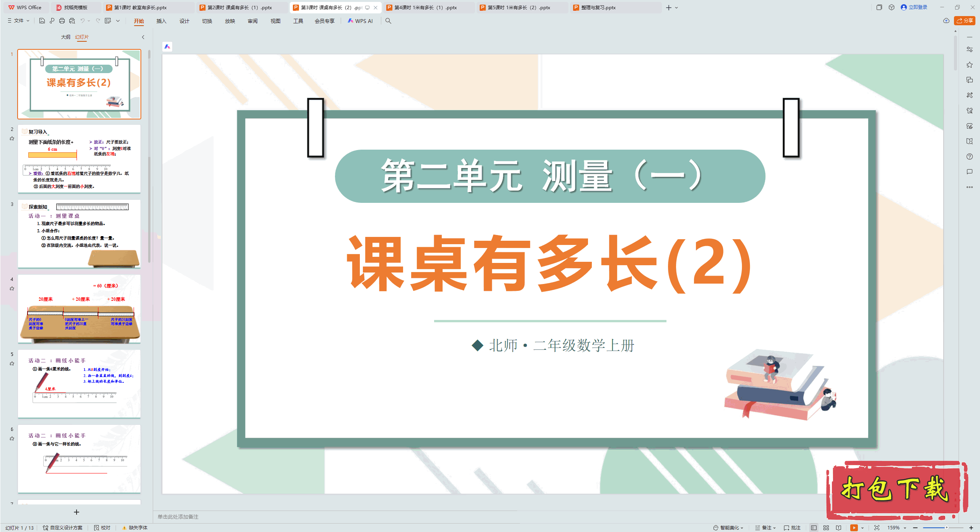Click the search magnifier in the ribbon

[x=388, y=21]
